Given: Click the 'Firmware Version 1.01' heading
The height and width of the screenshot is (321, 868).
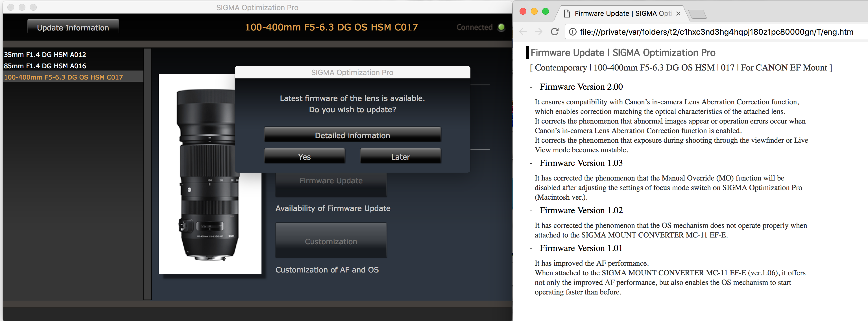Looking at the screenshot, I should click(x=581, y=248).
